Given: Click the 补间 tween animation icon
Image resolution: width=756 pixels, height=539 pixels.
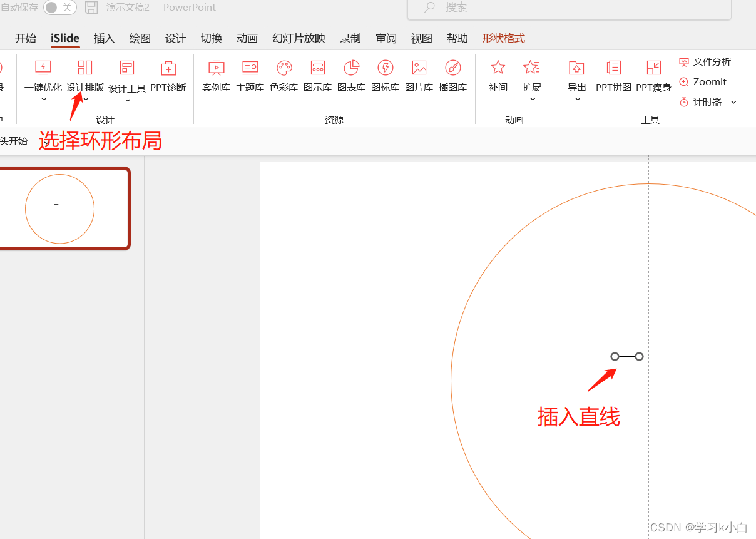Looking at the screenshot, I should click(498, 68).
